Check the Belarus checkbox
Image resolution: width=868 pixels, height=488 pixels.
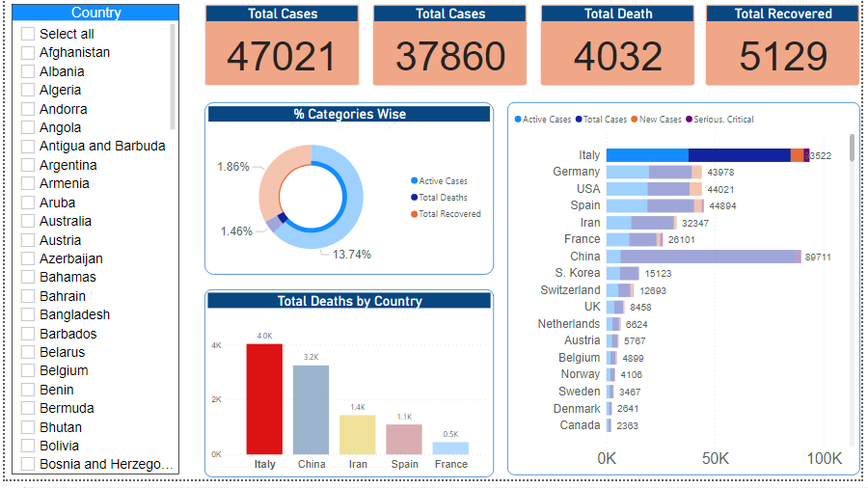point(28,352)
